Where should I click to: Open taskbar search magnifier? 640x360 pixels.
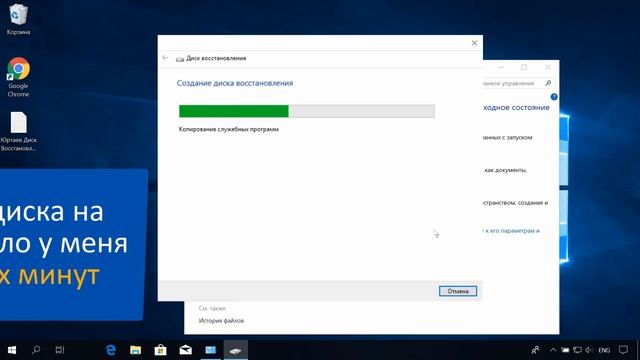tap(36, 350)
